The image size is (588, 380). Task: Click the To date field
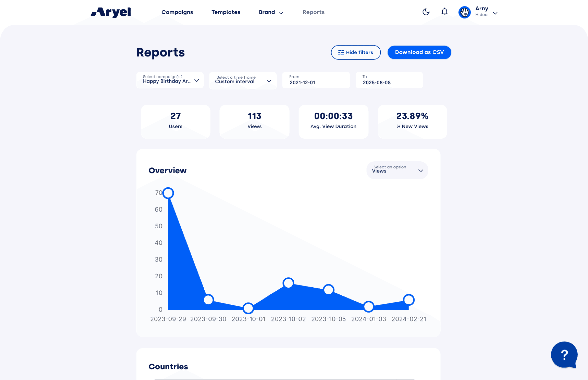click(x=389, y=80)
